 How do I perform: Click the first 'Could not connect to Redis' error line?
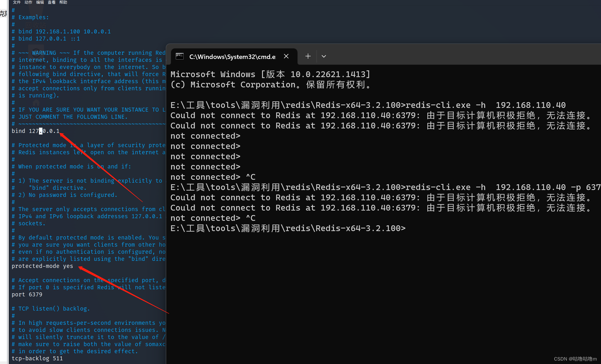(x=381, y=116)
